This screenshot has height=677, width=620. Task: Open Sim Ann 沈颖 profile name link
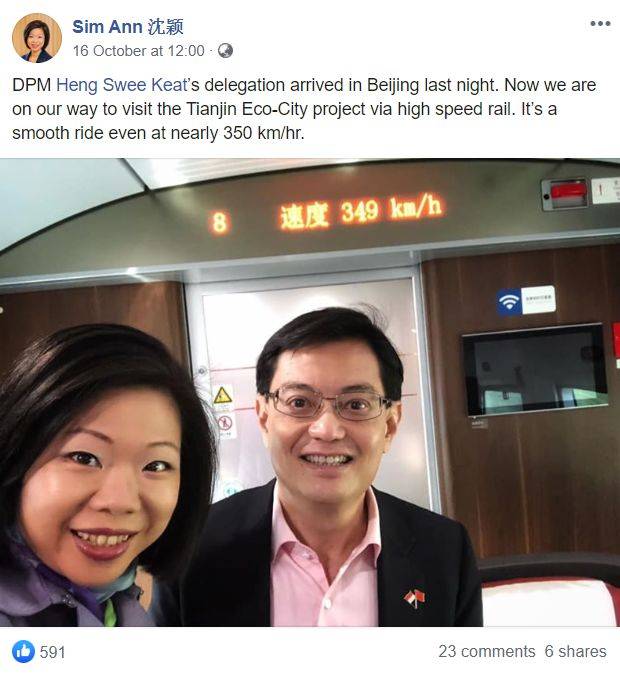click(x=128, y=27)
